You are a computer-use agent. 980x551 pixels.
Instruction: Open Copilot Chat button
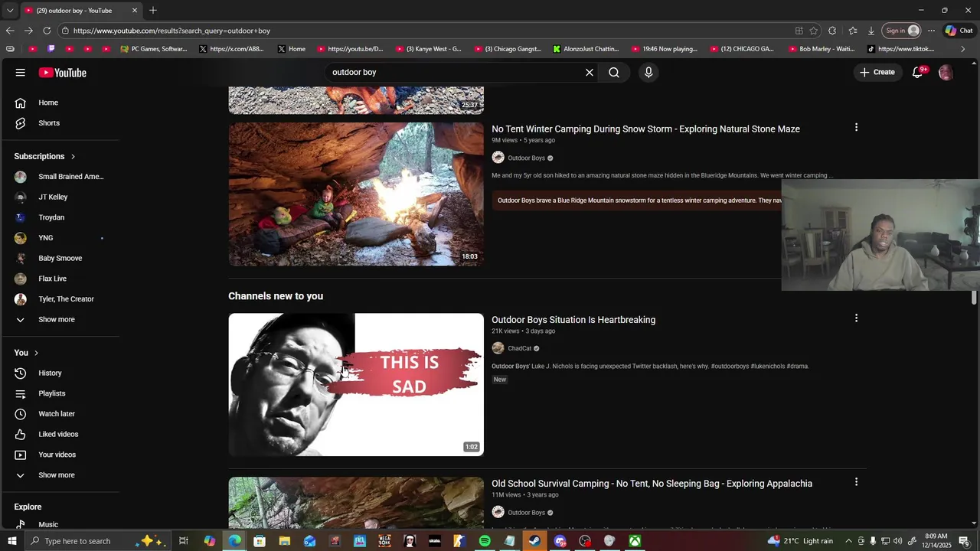coord(959,31)
